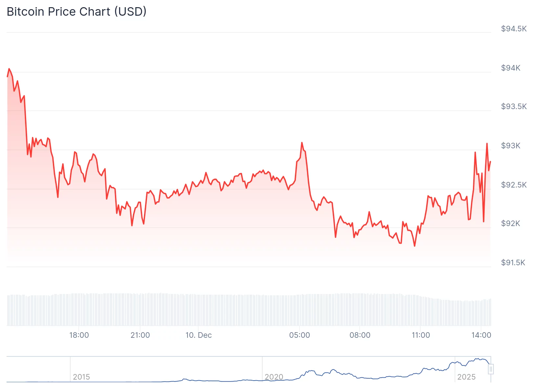Screen dimensions: 533x392
Task: Click the 18:00 time axis label
Action: 79,335
